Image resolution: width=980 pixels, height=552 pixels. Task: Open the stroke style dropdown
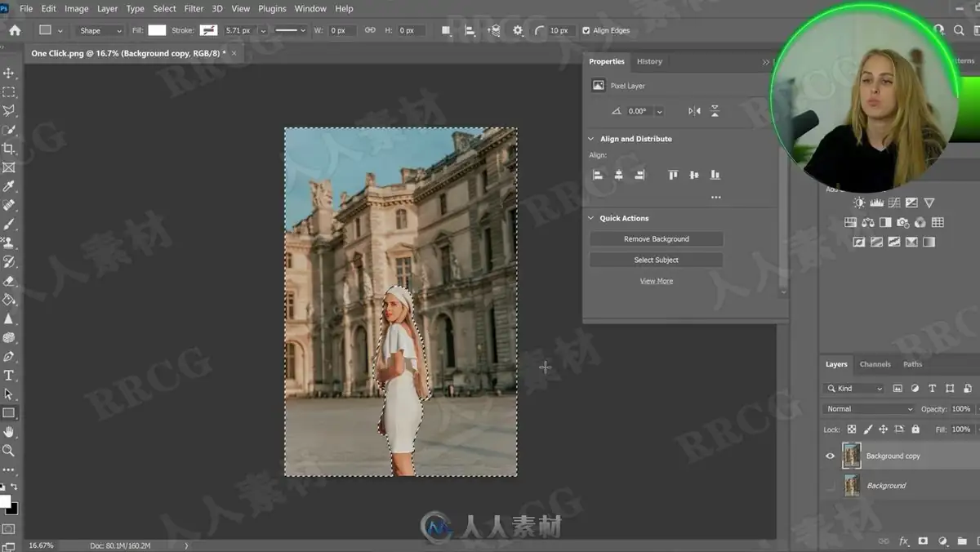[290, 30]
